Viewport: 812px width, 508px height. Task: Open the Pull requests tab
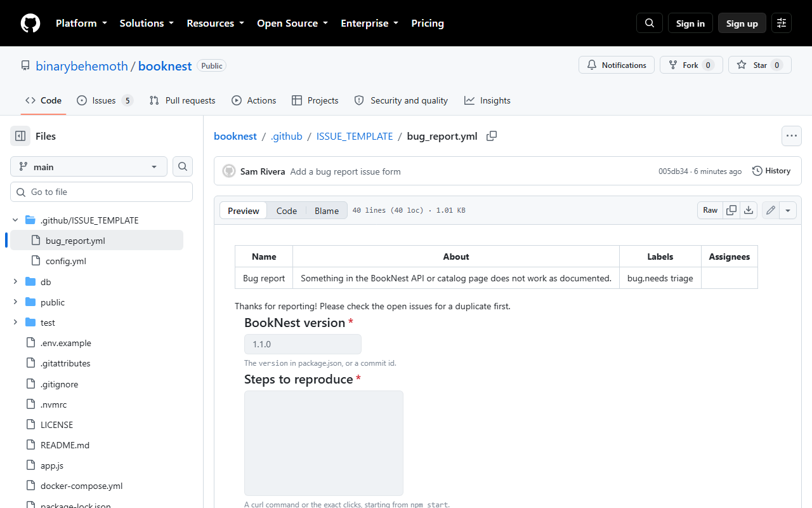[182, 100]
